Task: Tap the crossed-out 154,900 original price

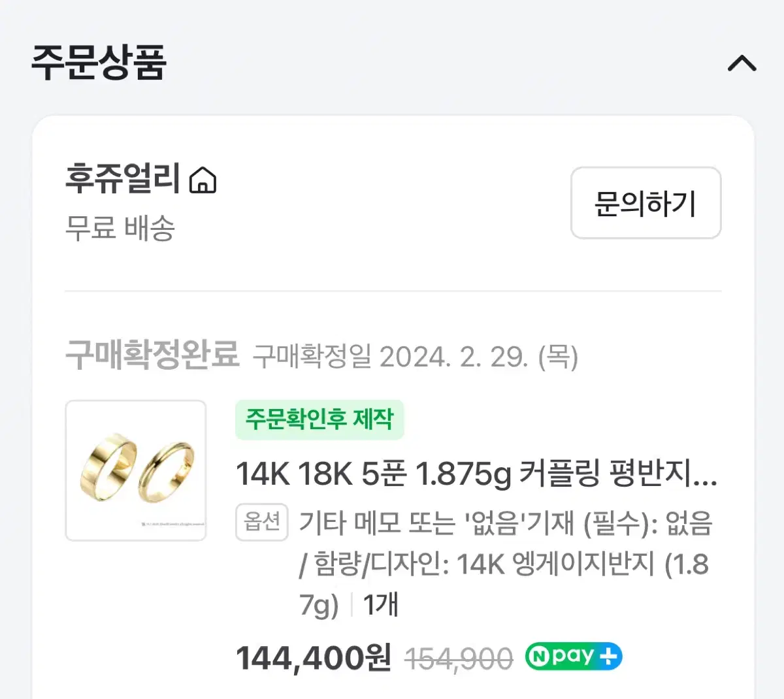Action: (459, 658)
